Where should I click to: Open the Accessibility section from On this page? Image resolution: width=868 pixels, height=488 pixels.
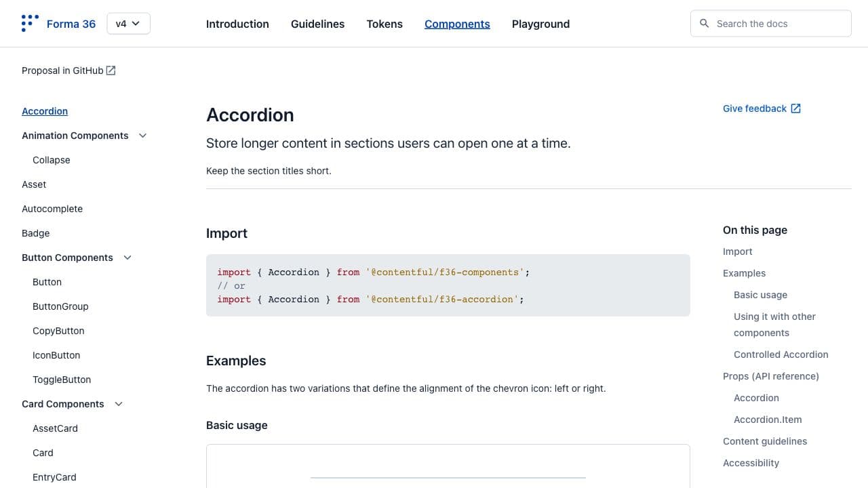(x=751, y=463)
